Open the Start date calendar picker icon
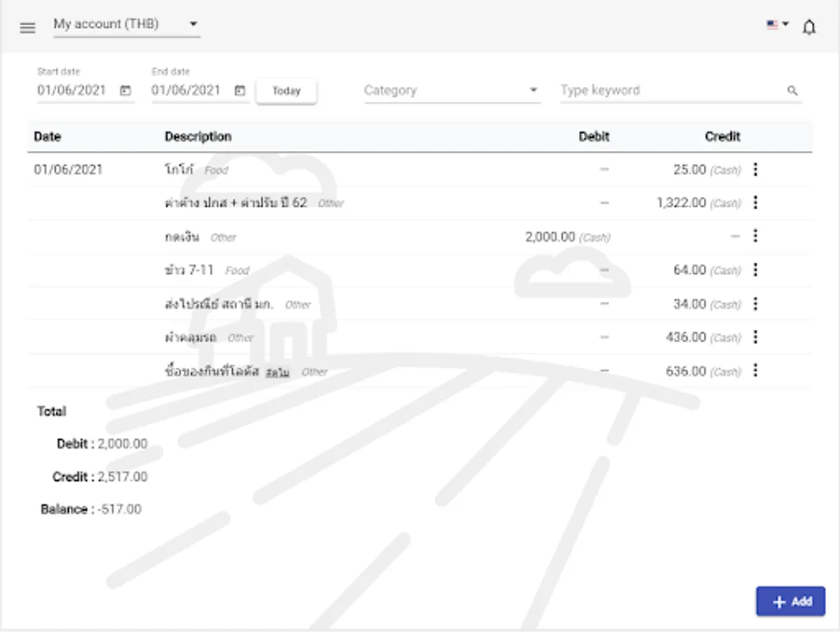Image resolution: width=840 pixels, height=632 pixels. pos(126,90)
